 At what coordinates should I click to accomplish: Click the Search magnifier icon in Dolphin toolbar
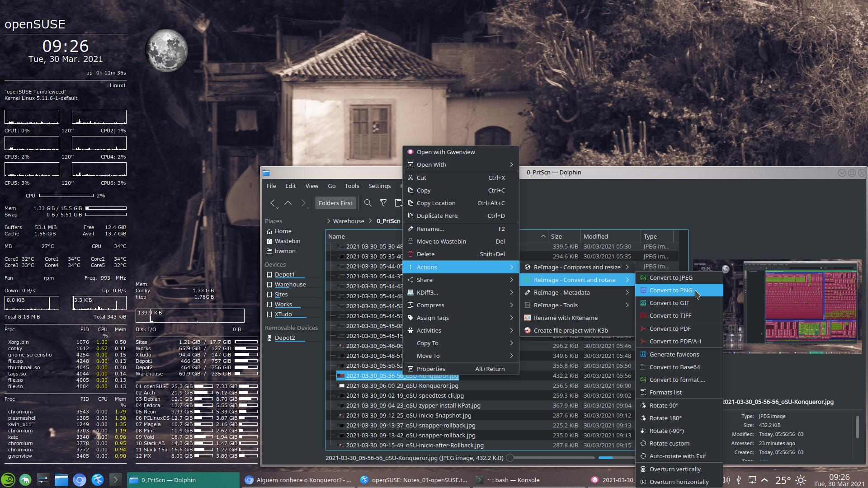pyautogui.click(x=368, y=203)
